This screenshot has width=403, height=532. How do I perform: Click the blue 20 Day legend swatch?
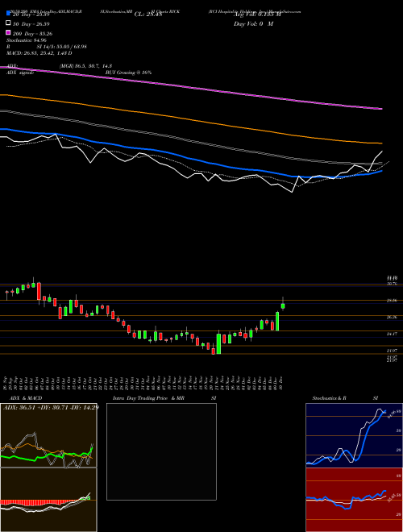pyautogui.click(x=8, y=14)
